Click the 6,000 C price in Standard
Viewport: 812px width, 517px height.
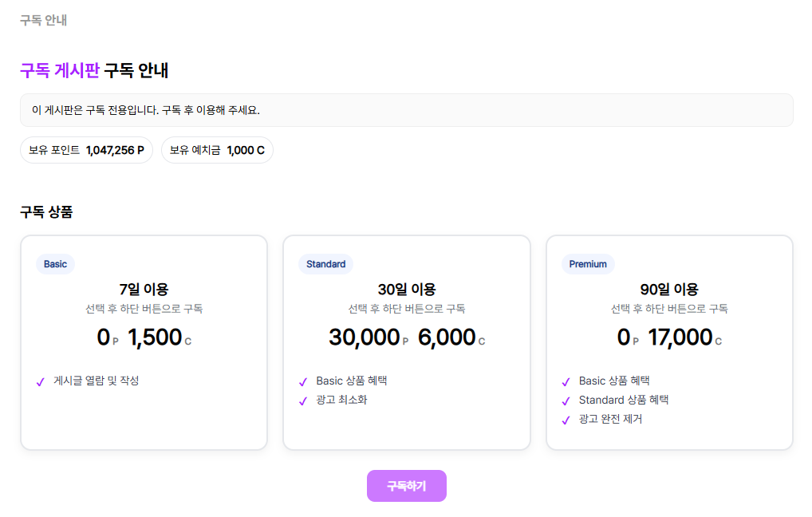coord(451,337)
